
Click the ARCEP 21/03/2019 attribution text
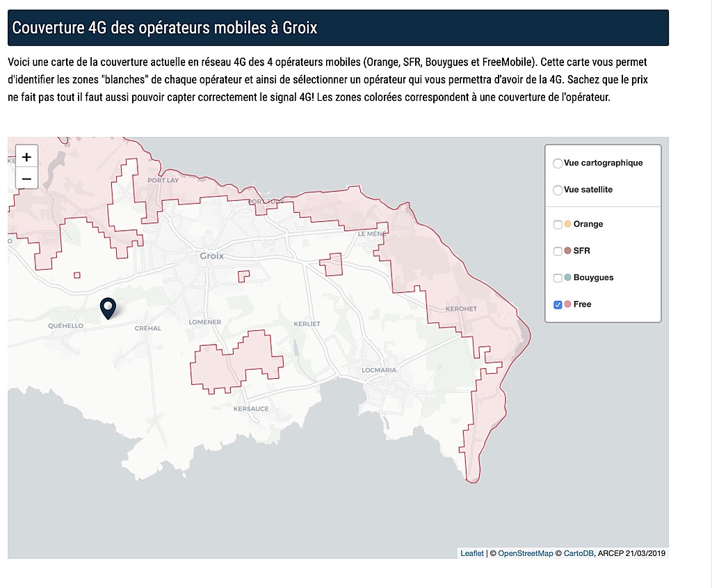(x=631, y=553)
